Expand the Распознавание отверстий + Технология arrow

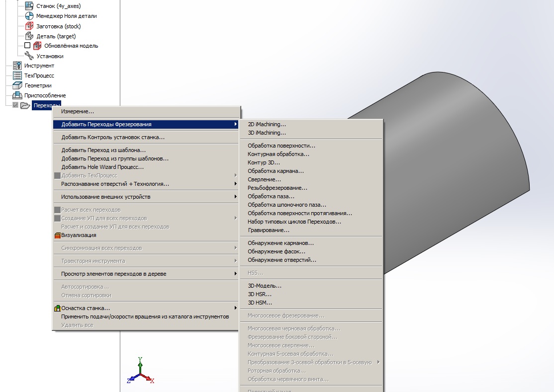pos(235,184)
